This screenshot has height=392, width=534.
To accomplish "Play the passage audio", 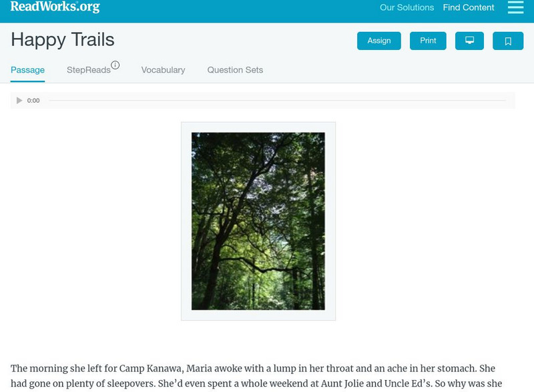I will 19,101.
